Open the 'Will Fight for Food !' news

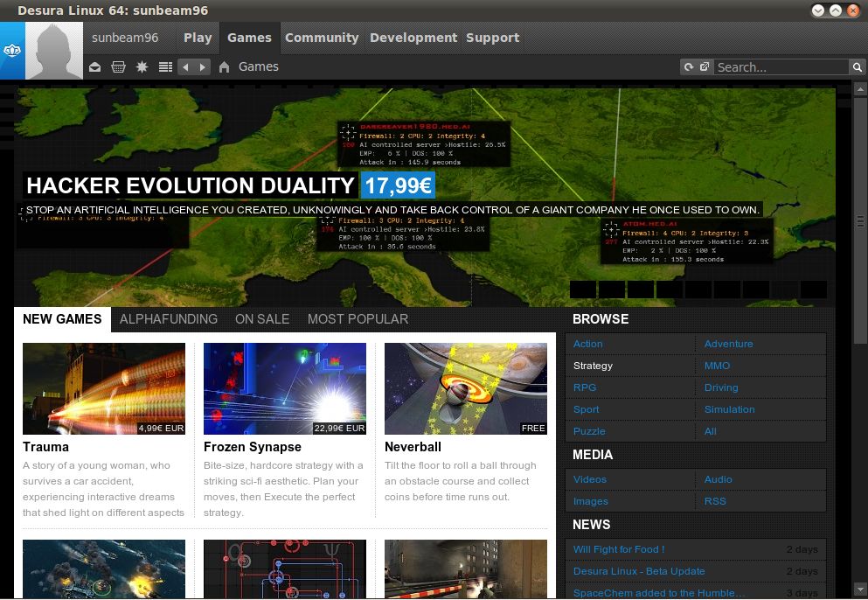coord(619,549)
